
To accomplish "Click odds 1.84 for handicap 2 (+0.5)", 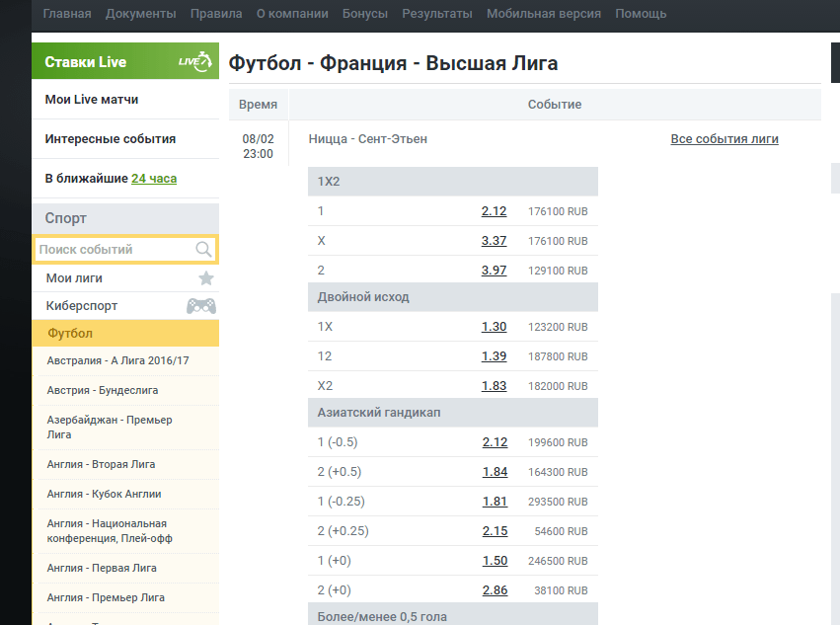I will coord(495,472).
